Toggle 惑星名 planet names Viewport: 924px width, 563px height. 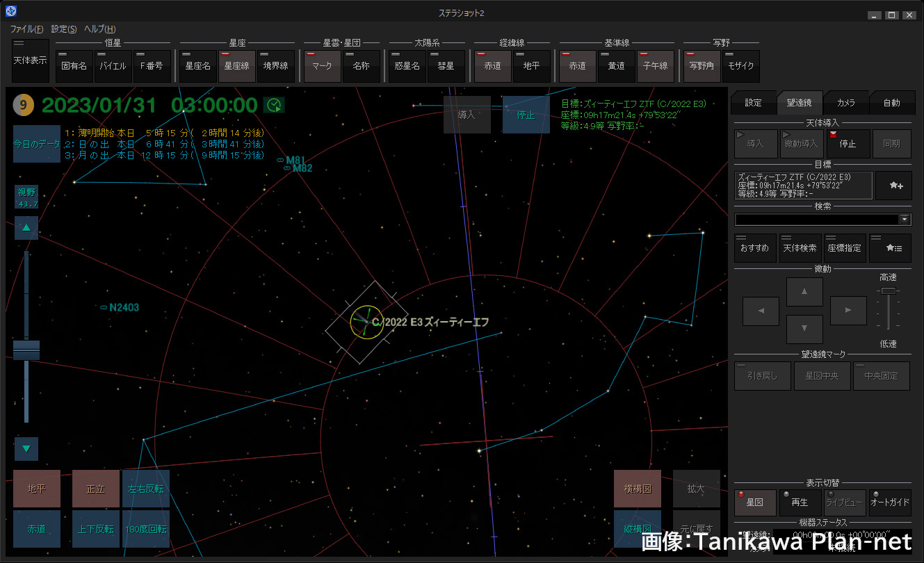tap(407, 66)
